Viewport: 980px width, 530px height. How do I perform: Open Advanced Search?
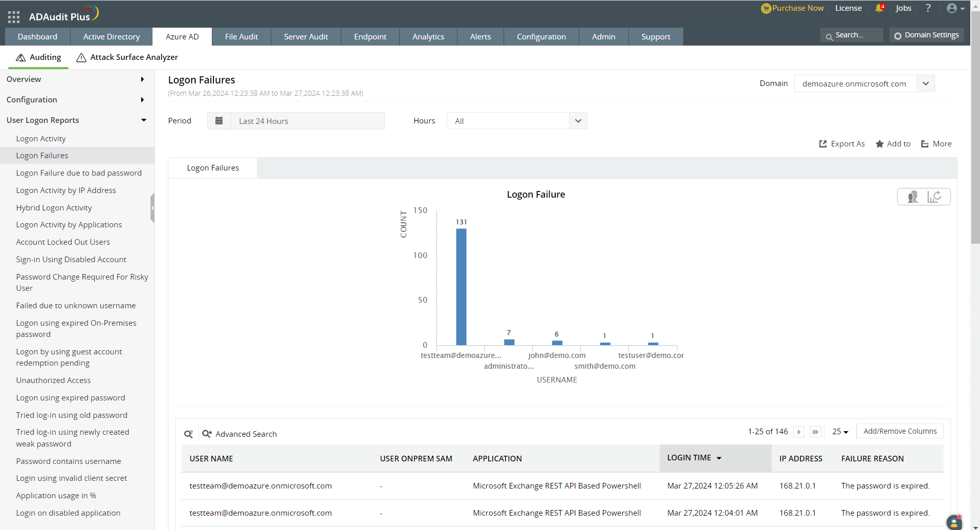click(239, 434)
